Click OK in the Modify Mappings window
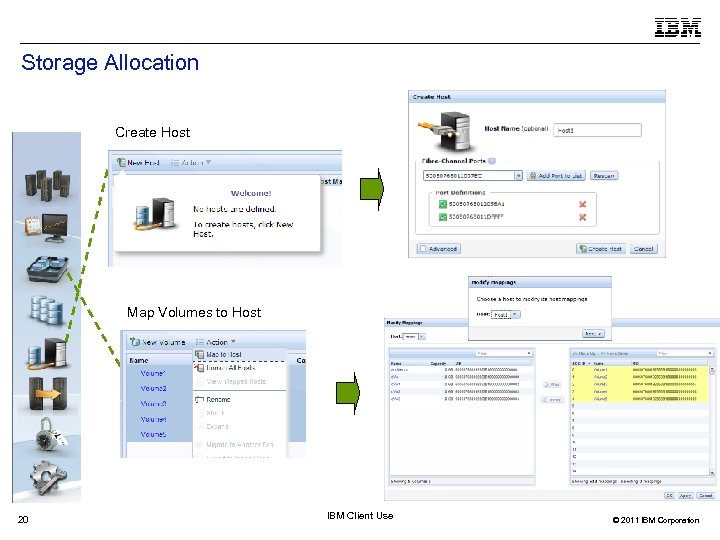Viewport: 720px width, 540px height. [x=669, y=495]
